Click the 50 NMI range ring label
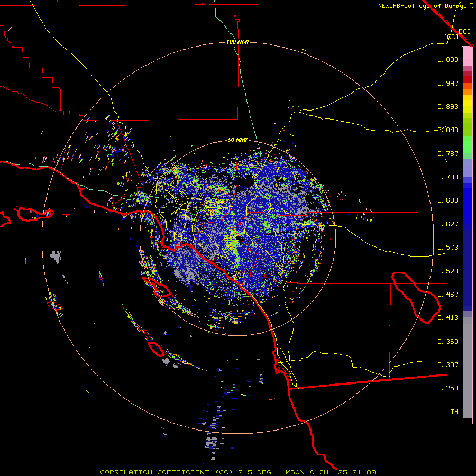 pyautogui.click(x=237, y=140)
